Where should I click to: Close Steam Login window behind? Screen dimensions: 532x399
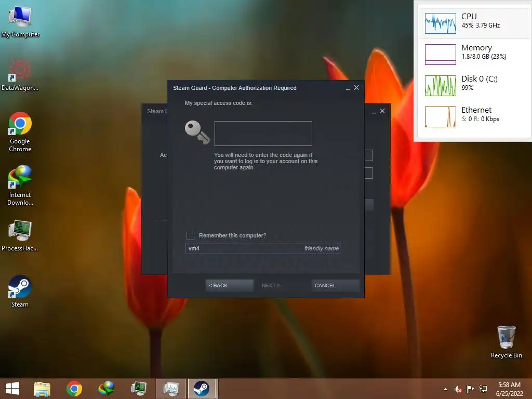tap(382, 111)
